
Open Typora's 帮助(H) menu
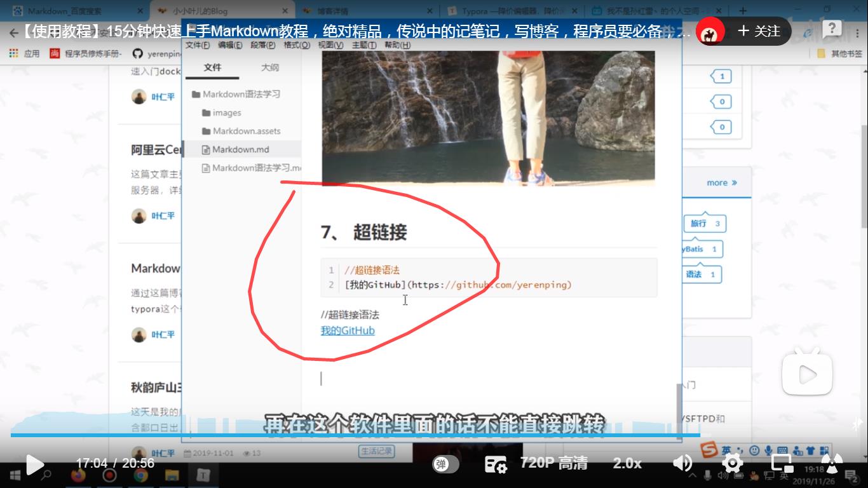point(398,45)
